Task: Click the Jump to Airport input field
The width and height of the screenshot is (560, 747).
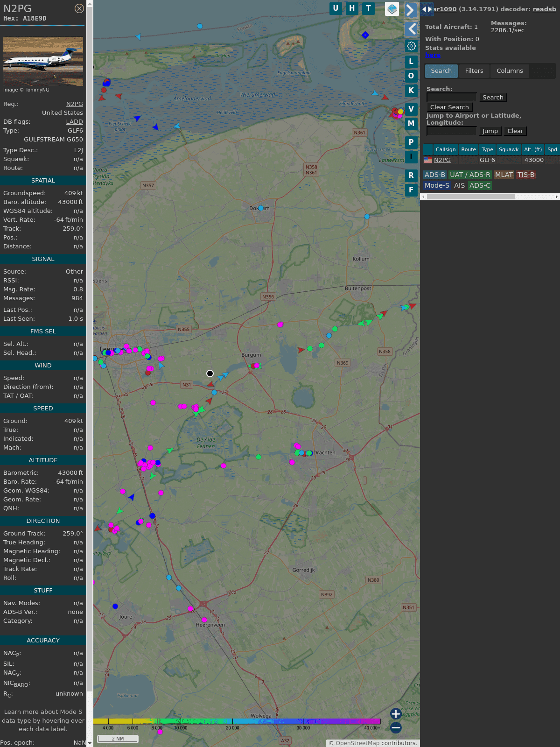Action: pyautogui.click(x=451, y=131)
